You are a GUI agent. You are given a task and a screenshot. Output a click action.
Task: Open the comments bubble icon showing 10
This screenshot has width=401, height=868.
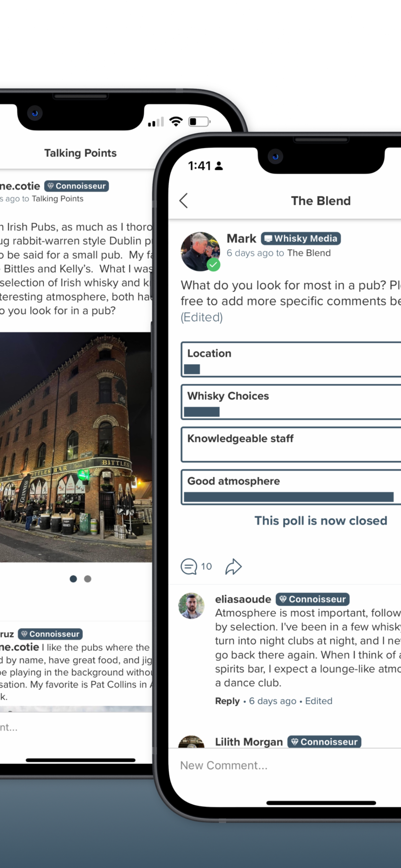point(189,566)
